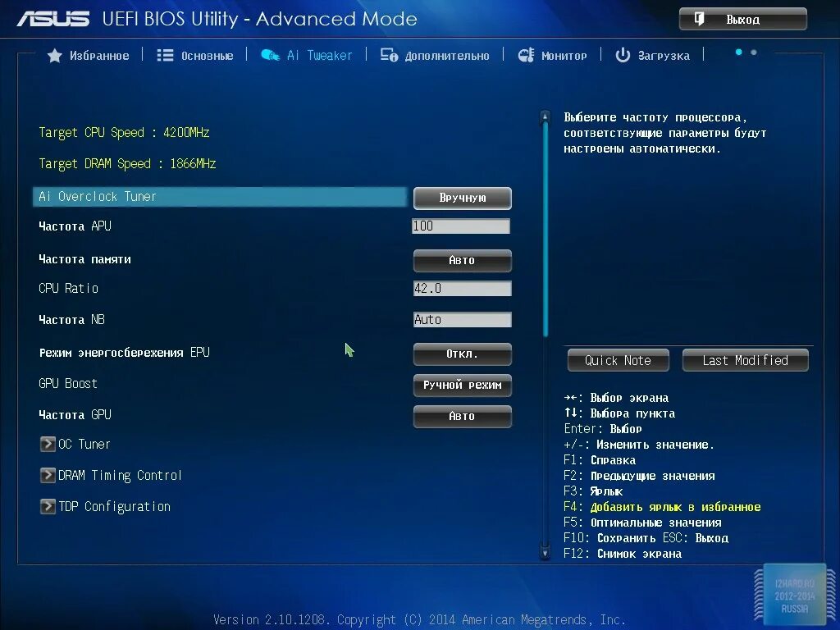Click the F5 Оптимальные значения hint
The height and width of the screenshot is (630, 840).
tap(643, 523)
